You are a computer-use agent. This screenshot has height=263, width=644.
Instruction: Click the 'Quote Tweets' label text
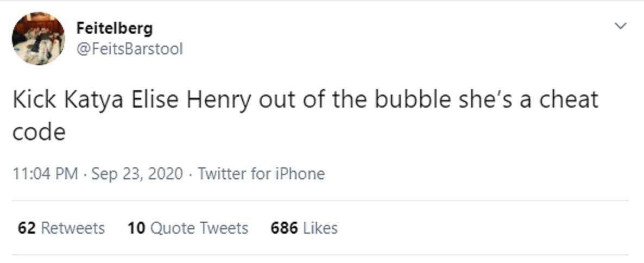pos(199,228)
